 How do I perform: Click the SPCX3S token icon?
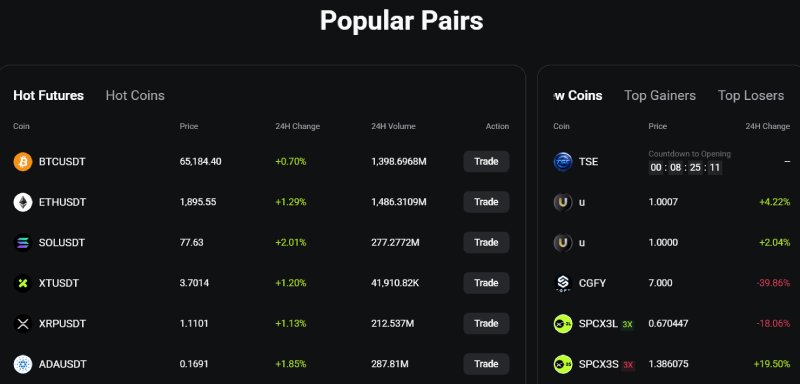coord(563,364)
